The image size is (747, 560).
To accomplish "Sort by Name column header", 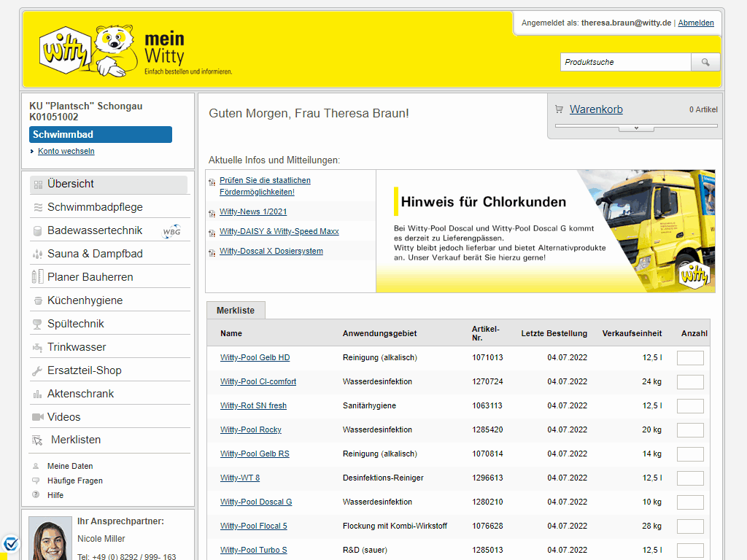I will click(x=231, y=333).
